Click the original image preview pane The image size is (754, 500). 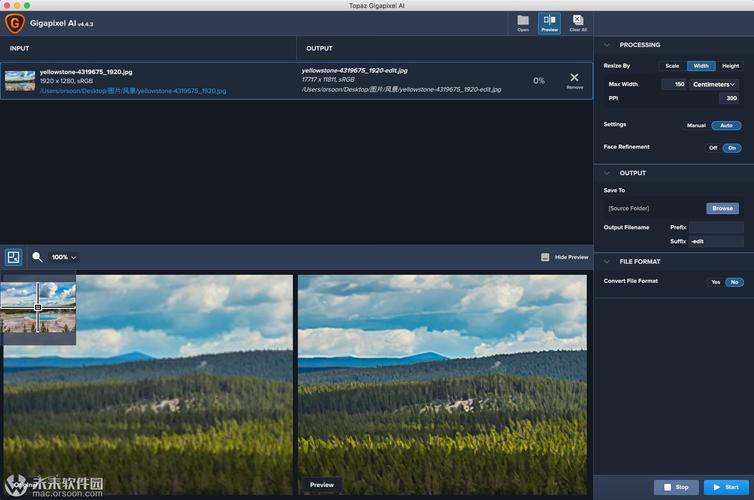coord(148,385)
